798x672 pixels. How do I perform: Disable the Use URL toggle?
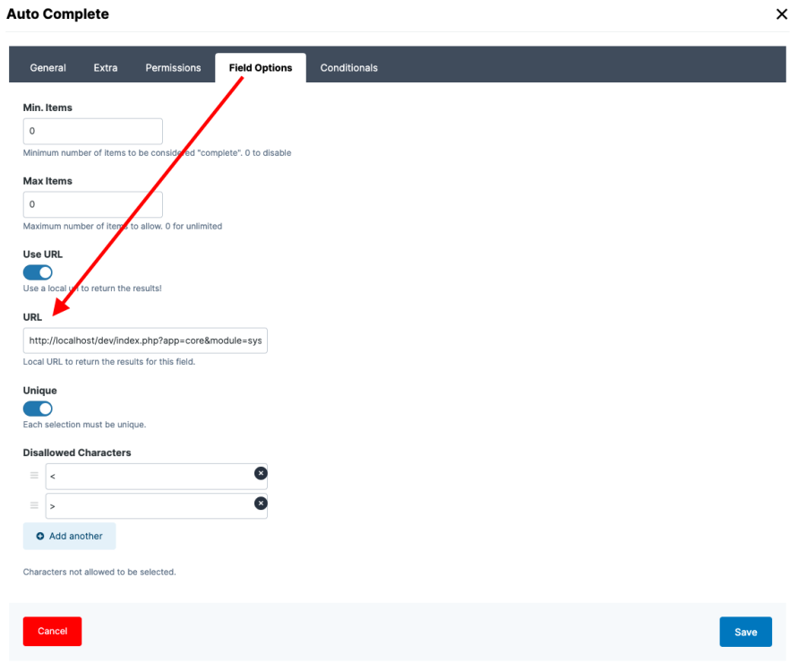38,272
